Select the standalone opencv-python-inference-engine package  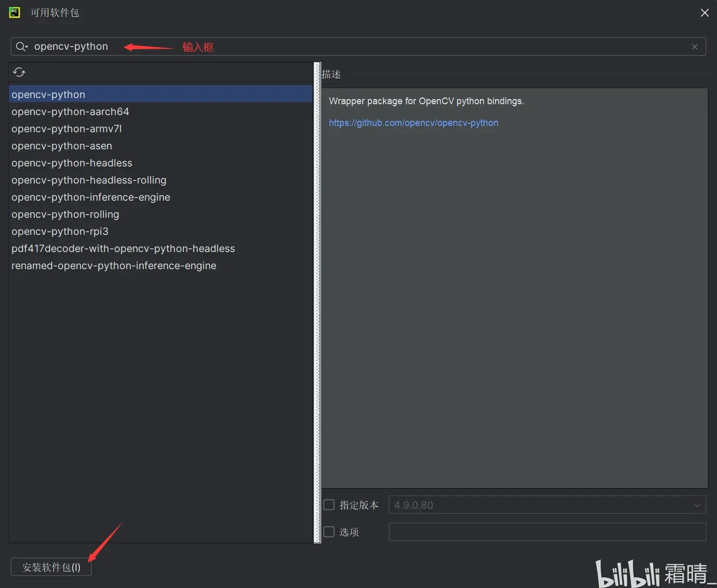[x=161, y=197]
